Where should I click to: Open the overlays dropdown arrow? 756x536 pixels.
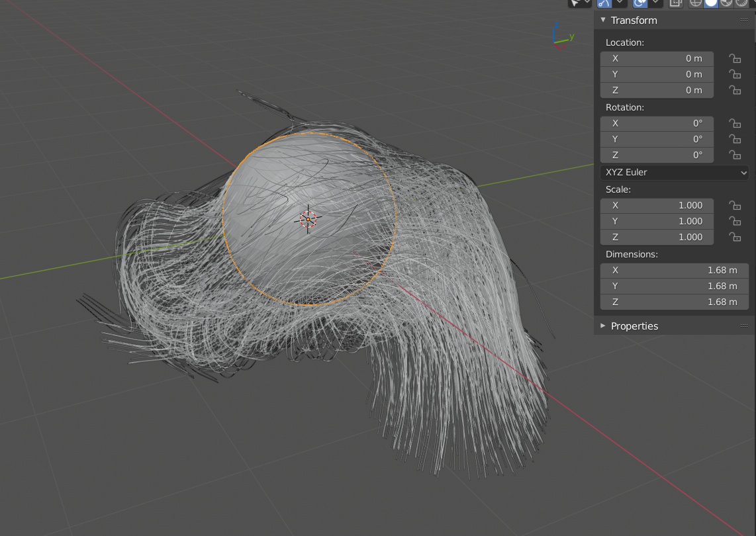(x=655, y=3)
